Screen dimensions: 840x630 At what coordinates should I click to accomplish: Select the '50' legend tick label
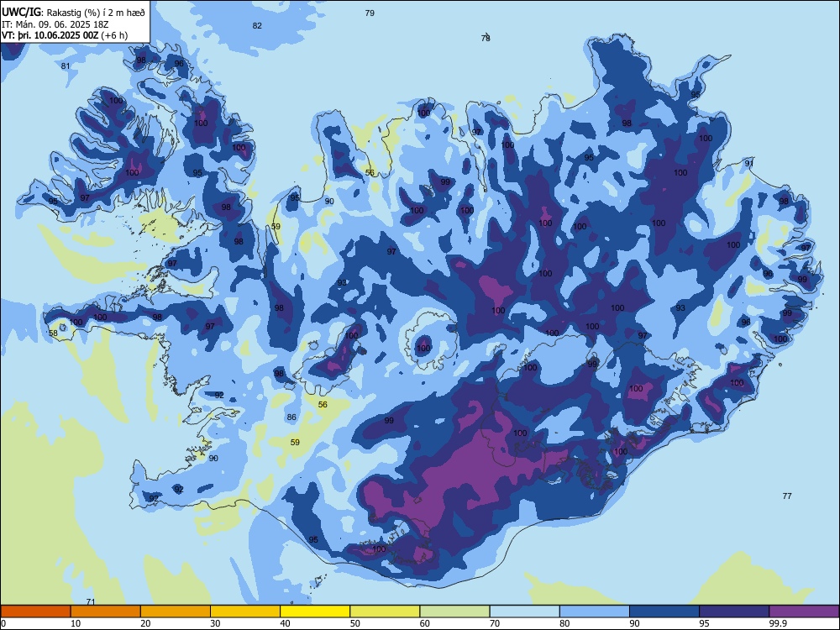pyautogui.click(x=355, y=623)
